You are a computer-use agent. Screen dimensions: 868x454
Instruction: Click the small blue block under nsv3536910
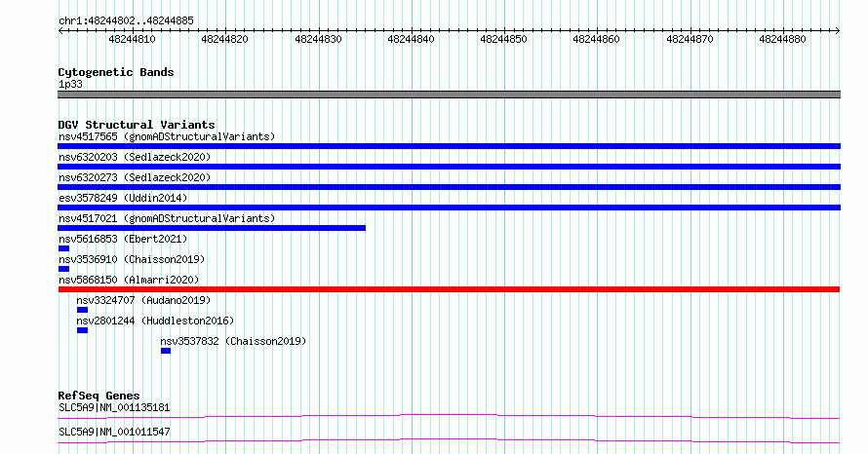click(x=63, y=269)
